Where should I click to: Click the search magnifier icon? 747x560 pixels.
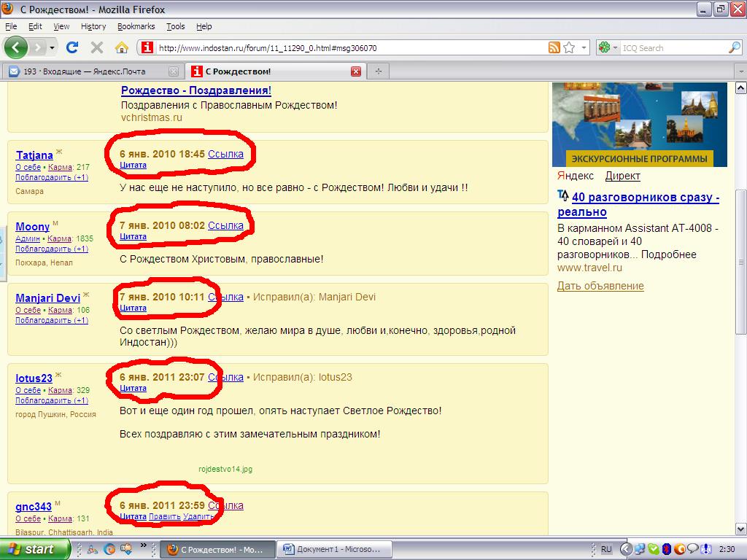734,47
